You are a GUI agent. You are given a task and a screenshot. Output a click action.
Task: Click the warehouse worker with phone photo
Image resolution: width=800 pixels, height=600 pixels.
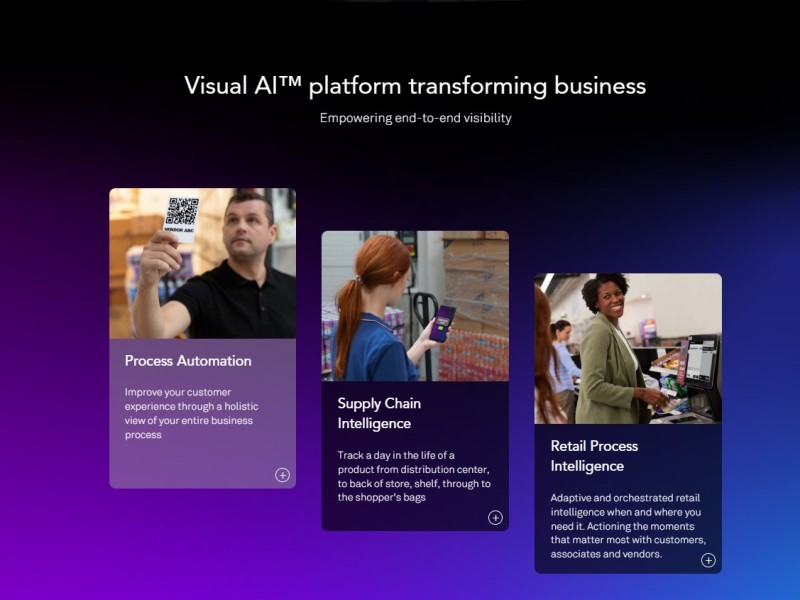point(415,306)
